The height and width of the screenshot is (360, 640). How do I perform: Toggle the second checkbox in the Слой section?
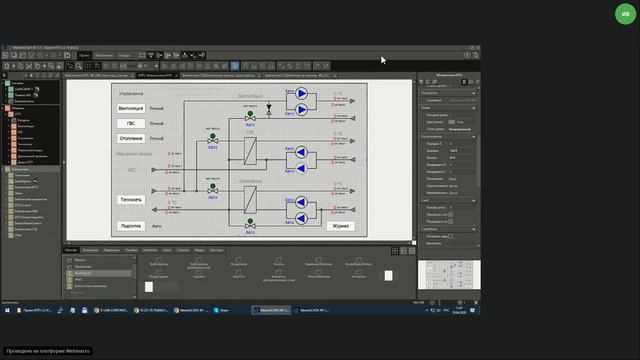pos(450,221)
